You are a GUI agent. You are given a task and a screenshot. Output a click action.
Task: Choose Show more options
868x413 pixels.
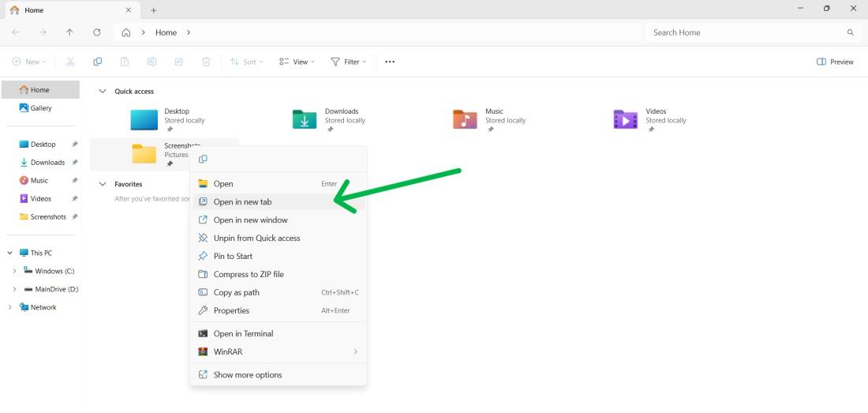(279, 375)
